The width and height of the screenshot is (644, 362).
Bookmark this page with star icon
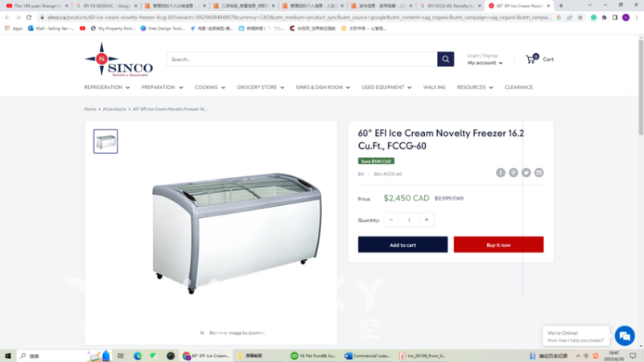(x=580, y=18)
